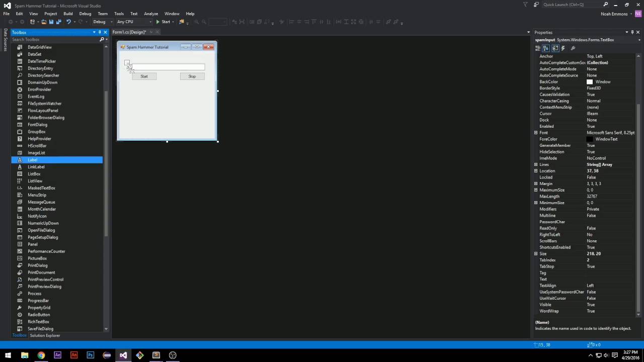Close the Form1.cs [Design] tab

(x=157, y=32)
